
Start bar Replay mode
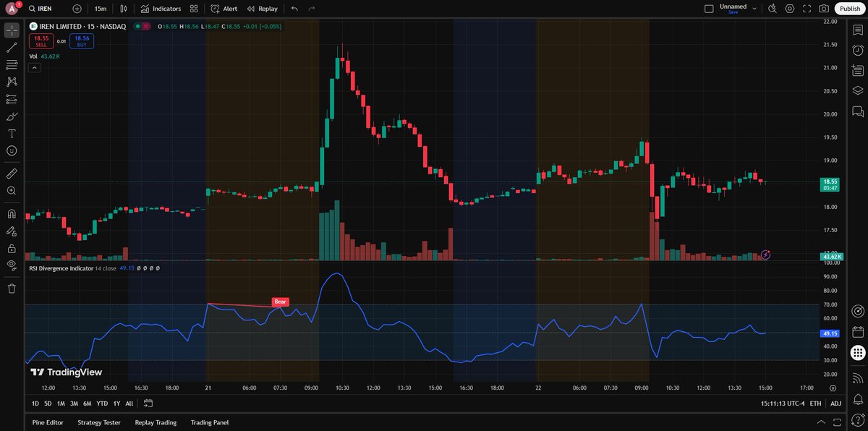point(262,9)
